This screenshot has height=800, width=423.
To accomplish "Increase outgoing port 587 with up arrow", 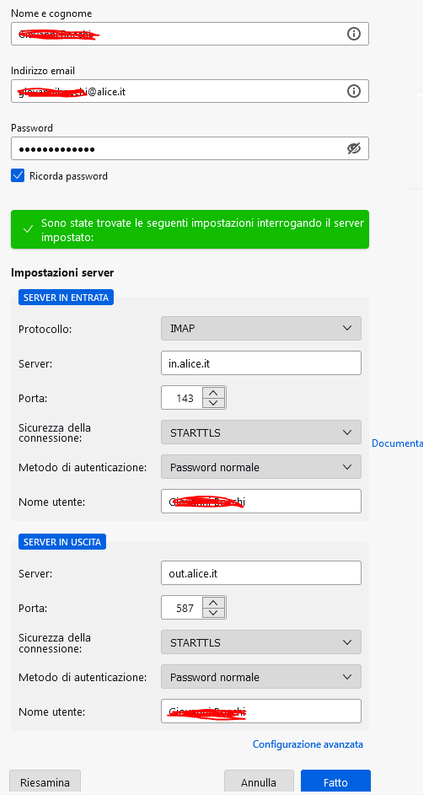I will (214, 603).
